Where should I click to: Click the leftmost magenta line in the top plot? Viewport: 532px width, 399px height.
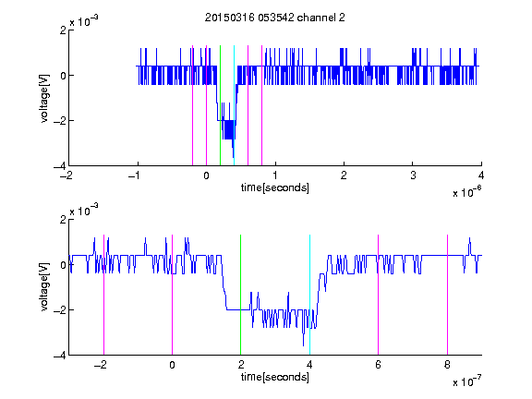[x=192, y=105]
